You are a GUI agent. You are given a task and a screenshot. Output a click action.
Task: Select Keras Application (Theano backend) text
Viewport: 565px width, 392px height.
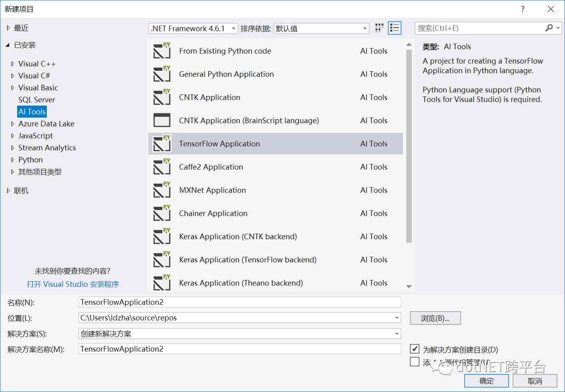pyautogui.click(x=241, y=283)
